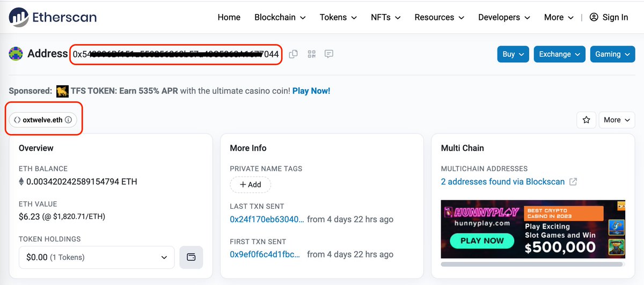Image resolution: width=644 pixels, height=285 pixels.
Task: Click the oxtwelve.eth name tag
Action: coord(43,120)
